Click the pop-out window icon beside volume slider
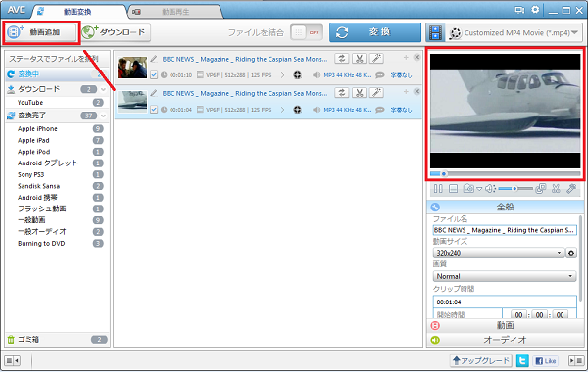Image resolution: width=588 pixels, height=372 pixels. pyautogui.click(x=540, y=188)
